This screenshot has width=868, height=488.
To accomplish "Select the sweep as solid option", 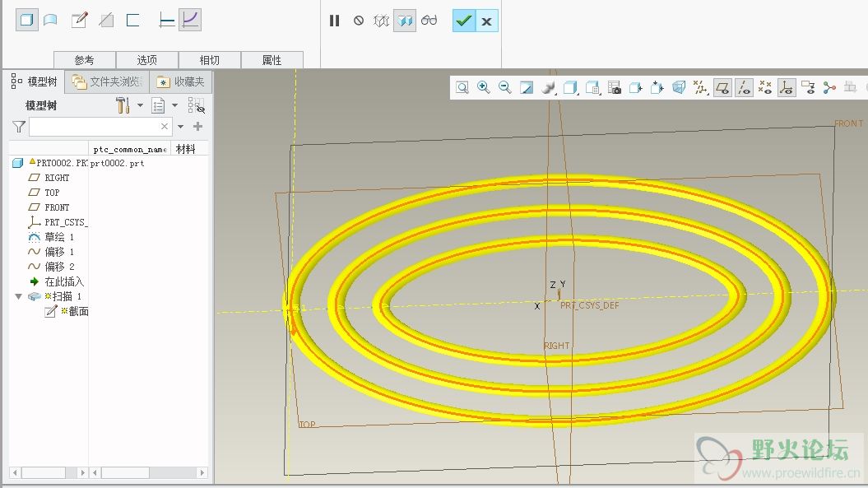I will point(26,21).
